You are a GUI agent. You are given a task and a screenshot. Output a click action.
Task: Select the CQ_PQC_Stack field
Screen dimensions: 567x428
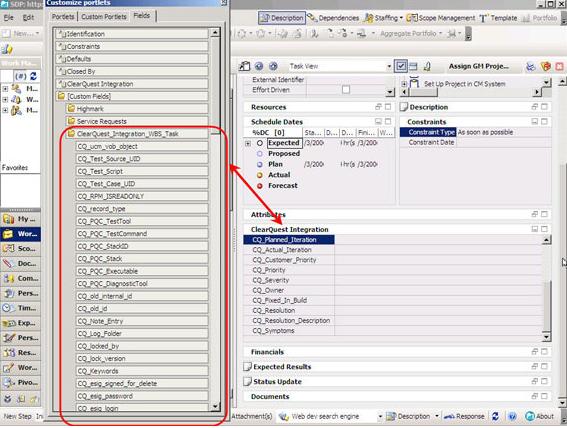[142, 259]
